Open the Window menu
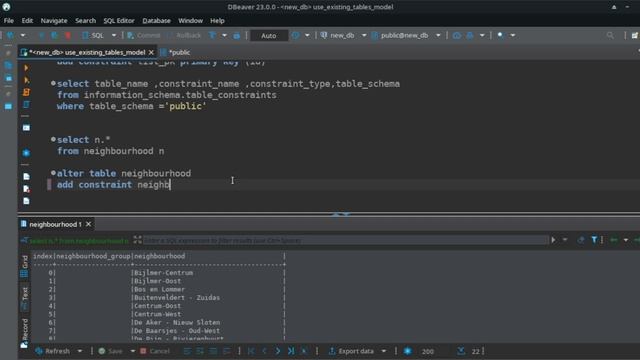This screenshot has width=640, height=360. tap(190, 20)
